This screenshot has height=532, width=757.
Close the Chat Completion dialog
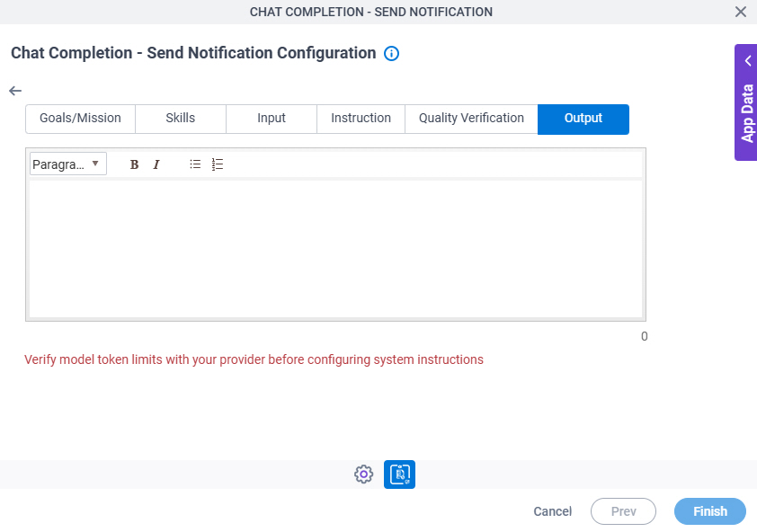[741, 12]
